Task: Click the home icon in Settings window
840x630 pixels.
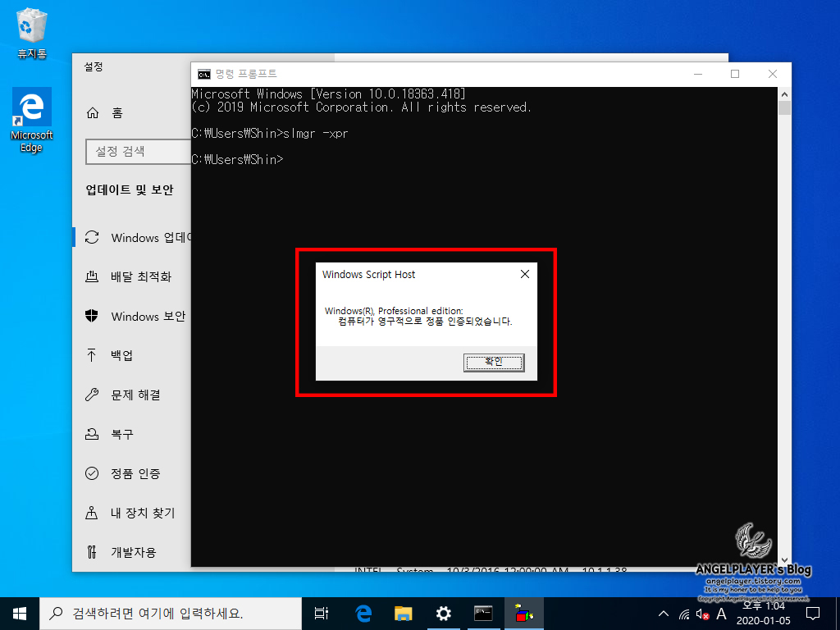Action: pyautogui.click(x=93, y=112)
